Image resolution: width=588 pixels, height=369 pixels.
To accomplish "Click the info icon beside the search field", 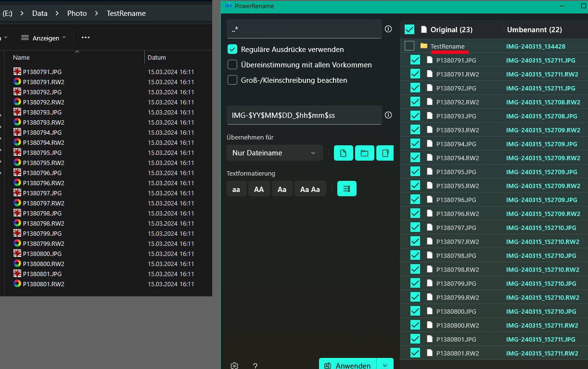I will 388,29.
